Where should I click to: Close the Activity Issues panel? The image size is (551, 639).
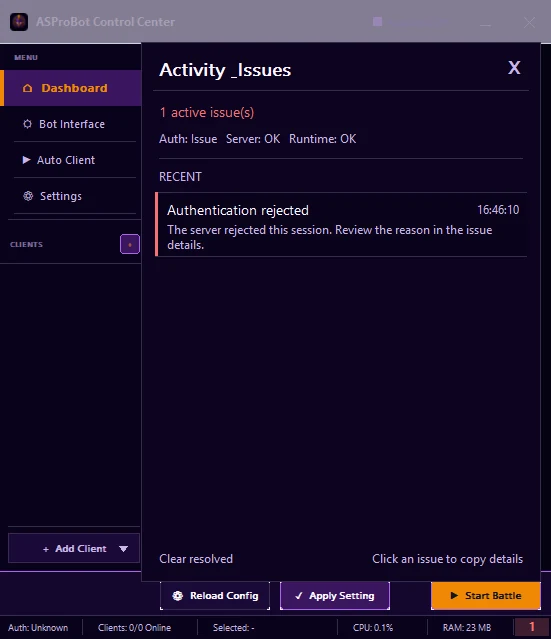[514, 68]
